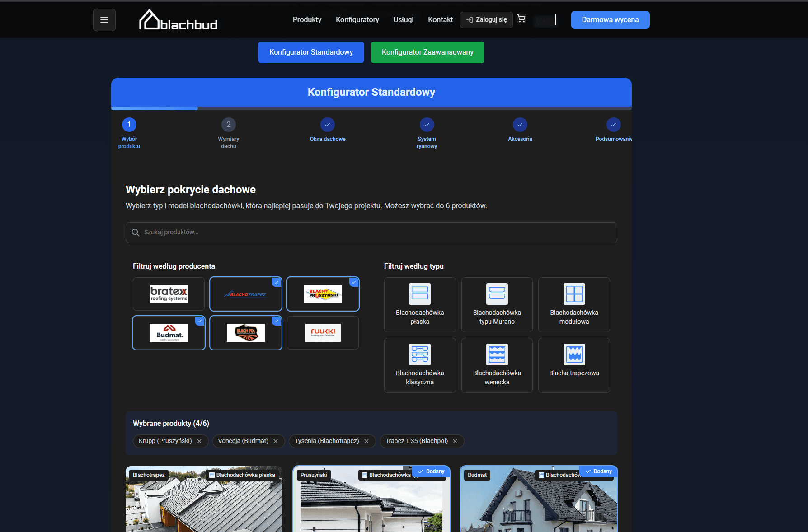This screenshot has height=532, width=808.
Task: Remove Krupp (Pruszyński) from selection
Action: 199,441
